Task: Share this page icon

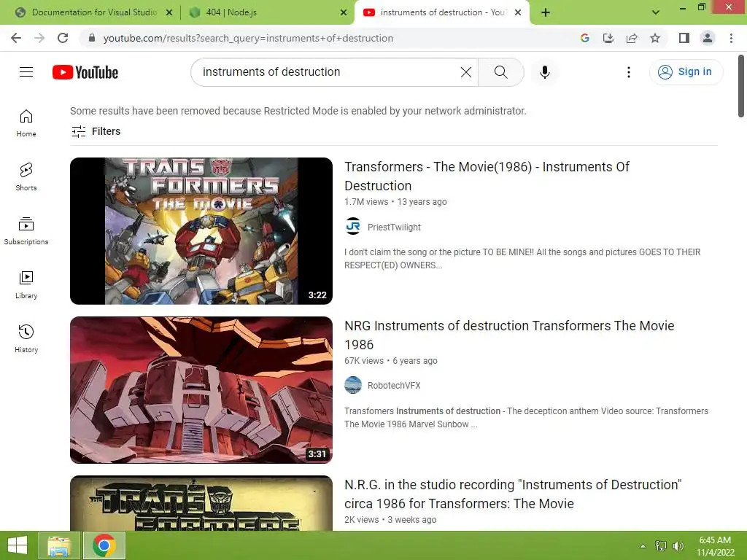Action: (632, 38)
